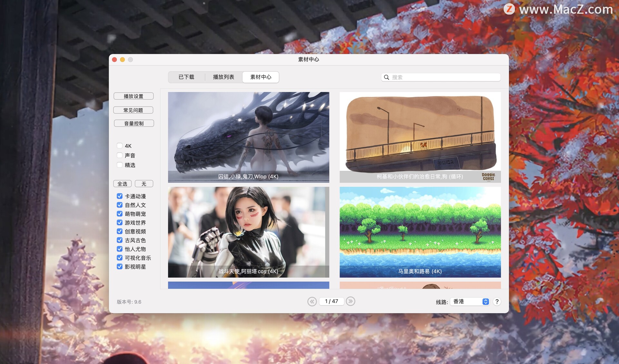Enable the 声音 filter checkbox
Image resolution: width=619 pixels, height=364 pixels.
pyautogui.click(x=120, y=155)
